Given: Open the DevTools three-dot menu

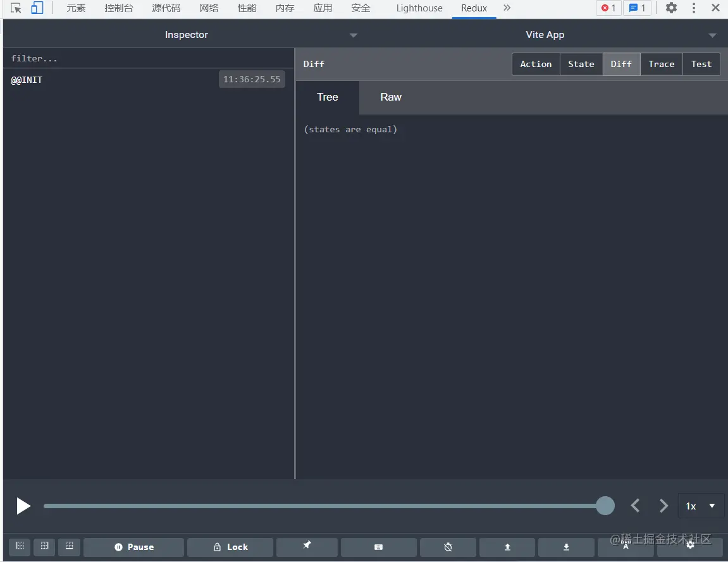Looking at the screenshot, I should point(694,8).
